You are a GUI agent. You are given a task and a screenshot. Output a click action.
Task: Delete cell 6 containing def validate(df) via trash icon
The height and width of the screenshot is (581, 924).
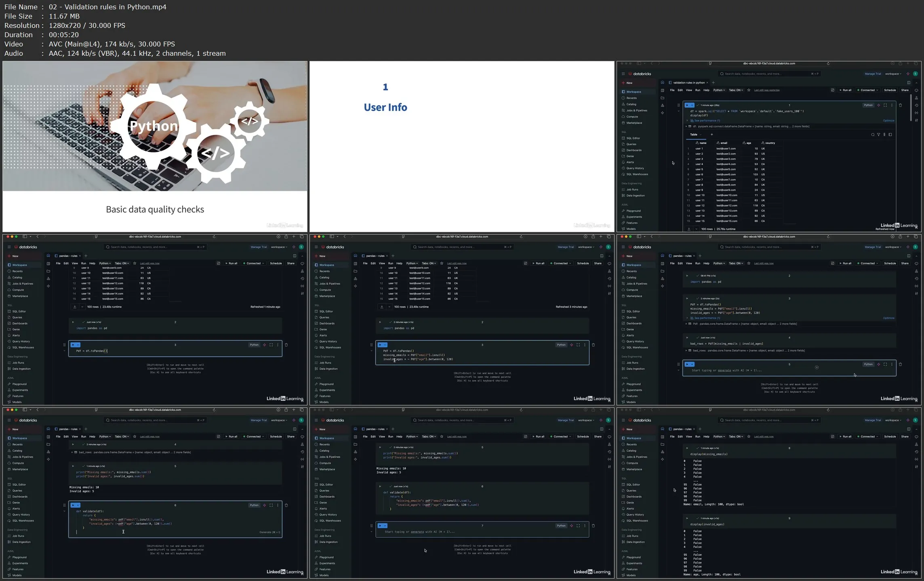pyautogui.click(x=286, y=505)
